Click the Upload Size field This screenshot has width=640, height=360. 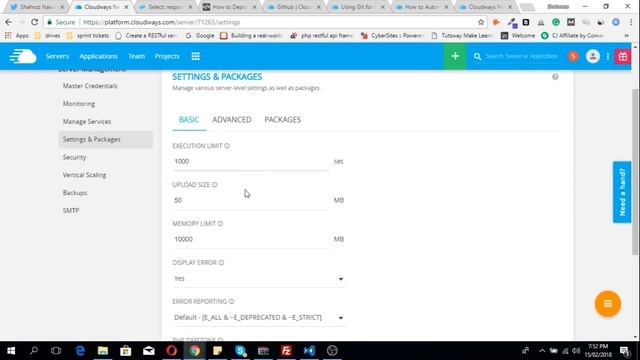[251, 200]
